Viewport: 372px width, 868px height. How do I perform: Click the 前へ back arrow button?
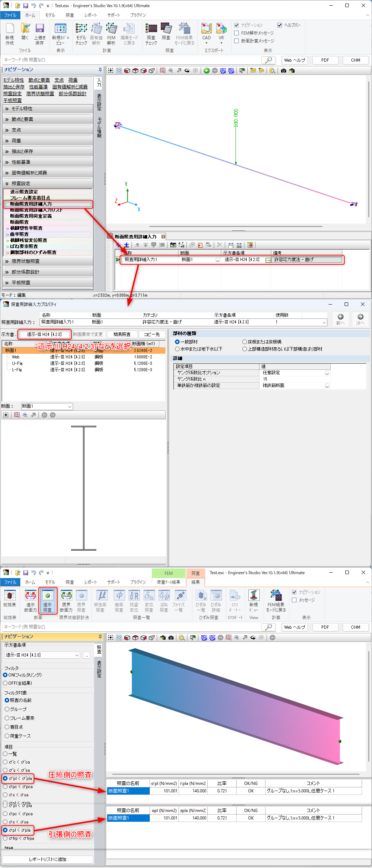341,319
